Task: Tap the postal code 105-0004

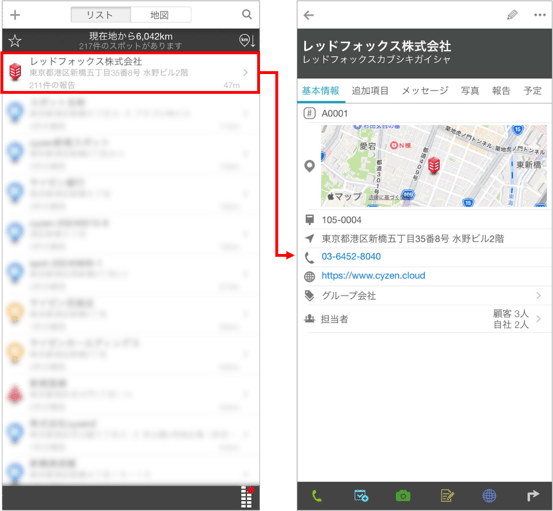Action: (x=341, y=220)
